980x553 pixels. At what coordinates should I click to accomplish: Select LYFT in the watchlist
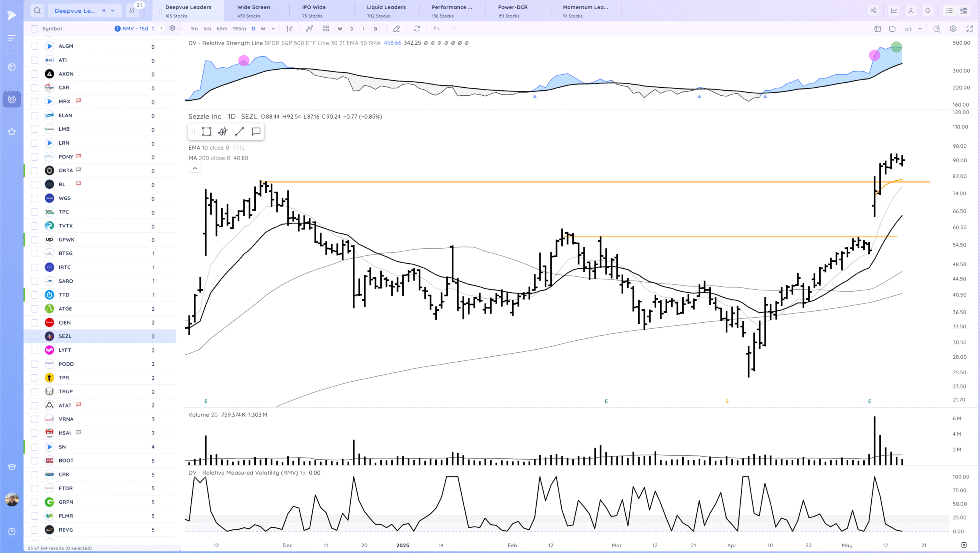65,350
